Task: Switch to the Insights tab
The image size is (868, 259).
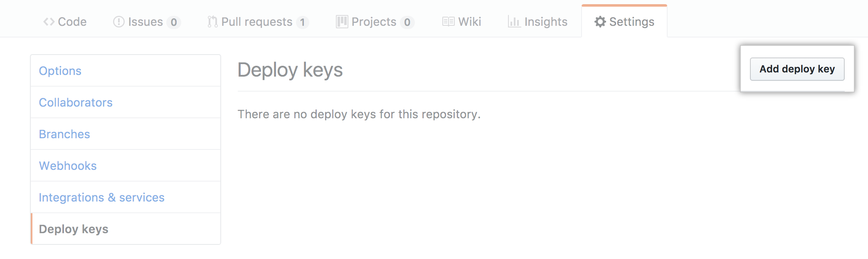Action: point(546,22)
